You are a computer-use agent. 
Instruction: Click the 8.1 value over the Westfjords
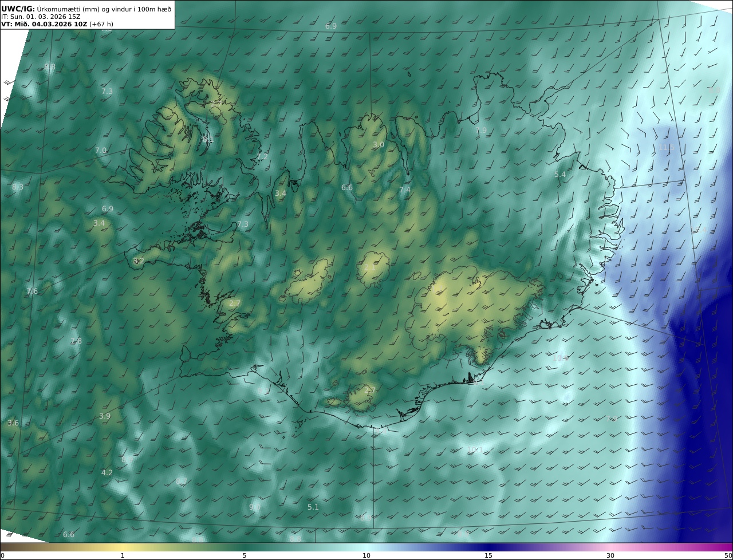pos(208,139)
